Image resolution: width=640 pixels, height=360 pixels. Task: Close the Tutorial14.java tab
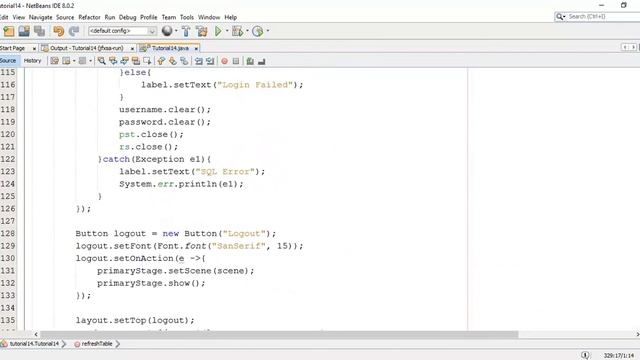[x=196, y=49]
